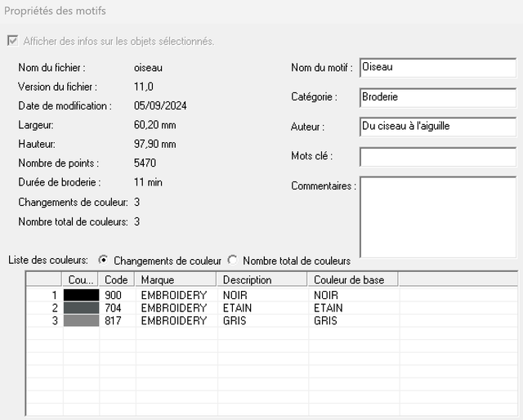523x420 pixels.
Task: Click 'ETAIN' in the Couleur de base column
Action: [329, 308]
